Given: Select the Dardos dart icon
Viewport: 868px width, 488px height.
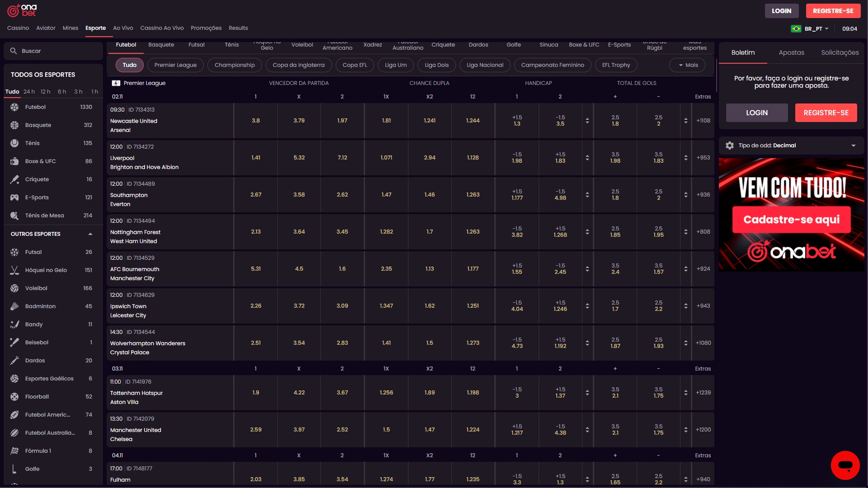Looking at the screenshot, I should (x=14, y=361).
